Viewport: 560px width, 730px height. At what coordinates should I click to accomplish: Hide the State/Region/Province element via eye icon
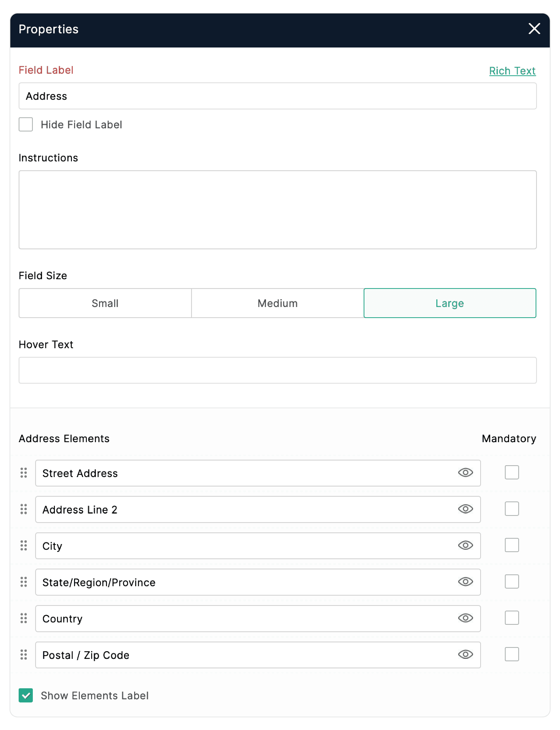click(x=465, y=582)
